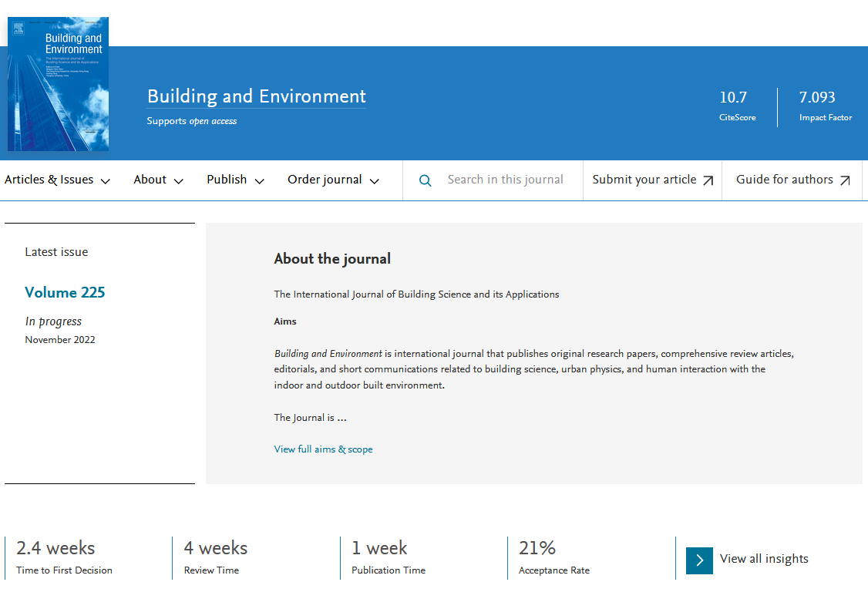The height and width of the screenshot is (609, 868).
Task: Open Volume 225 of the latest issue
Action: [x=65, y=292]
